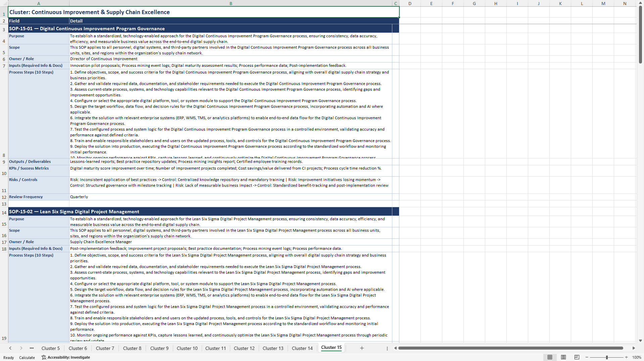Go to previous sheet tab arrow
This screenshot has height=361, width=644.
point(10,348)
